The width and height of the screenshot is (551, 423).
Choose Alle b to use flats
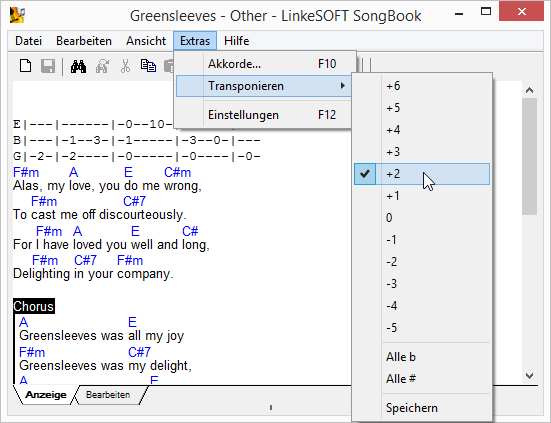pyautogui.click(x=422, y=357)
